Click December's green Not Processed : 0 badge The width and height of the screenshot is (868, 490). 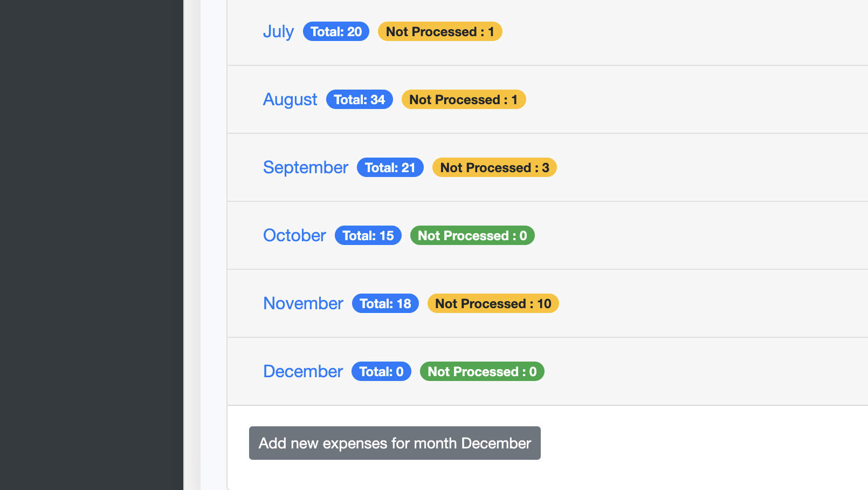click(x=482, y=372)
